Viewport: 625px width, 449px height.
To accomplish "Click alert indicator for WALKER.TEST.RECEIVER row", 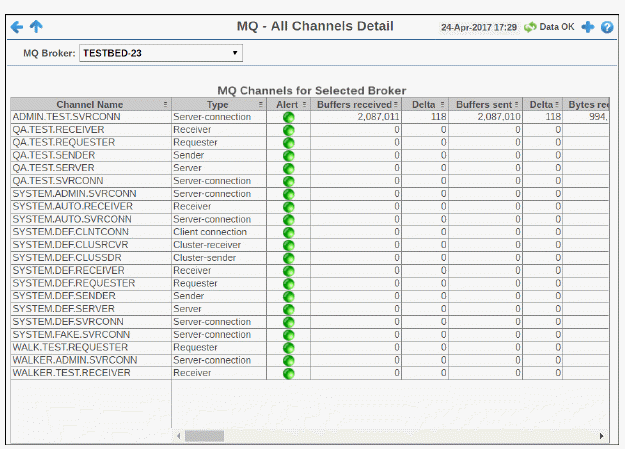I will tap(289, 372).
